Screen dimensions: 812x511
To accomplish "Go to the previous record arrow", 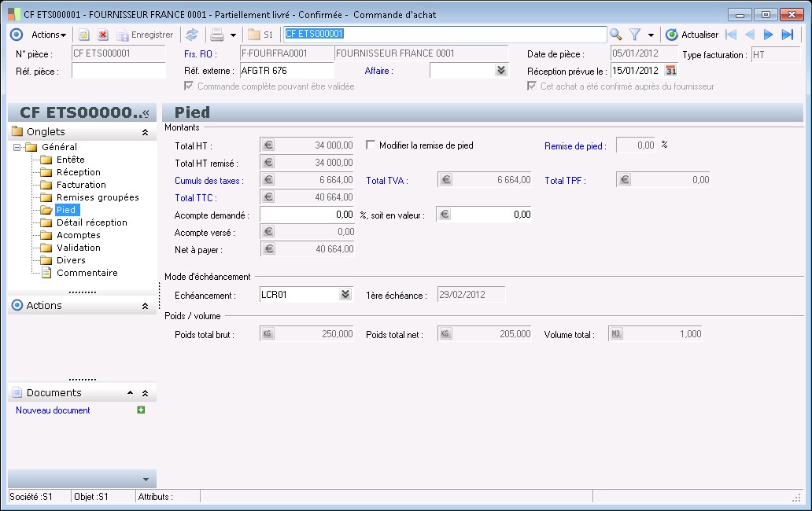I will [x=750, y=35].
